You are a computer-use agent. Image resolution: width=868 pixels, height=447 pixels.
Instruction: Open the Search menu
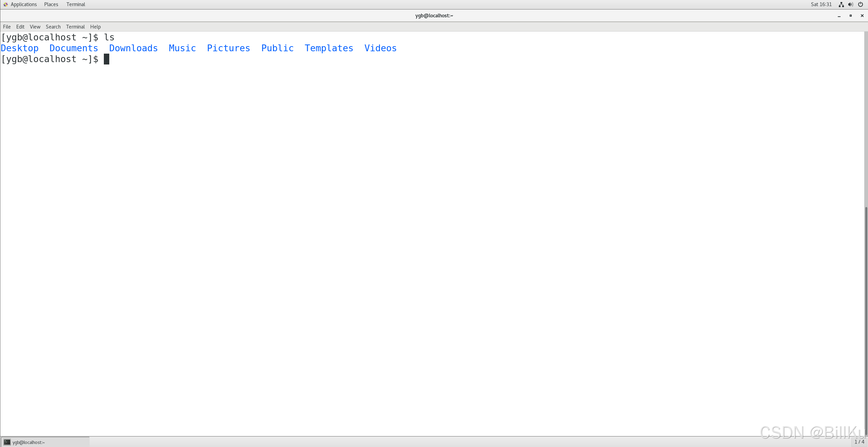pyautogui.click(x=53, y=27)
